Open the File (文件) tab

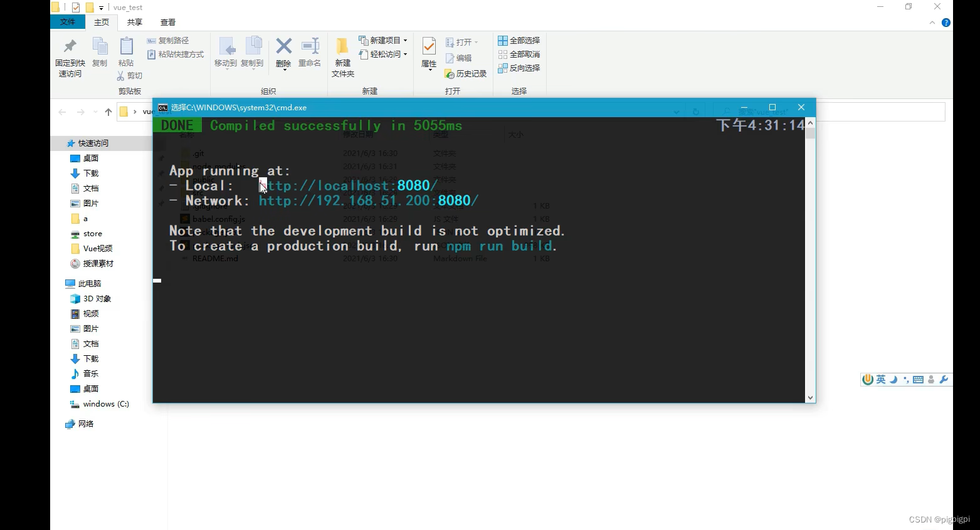point(68,22)
